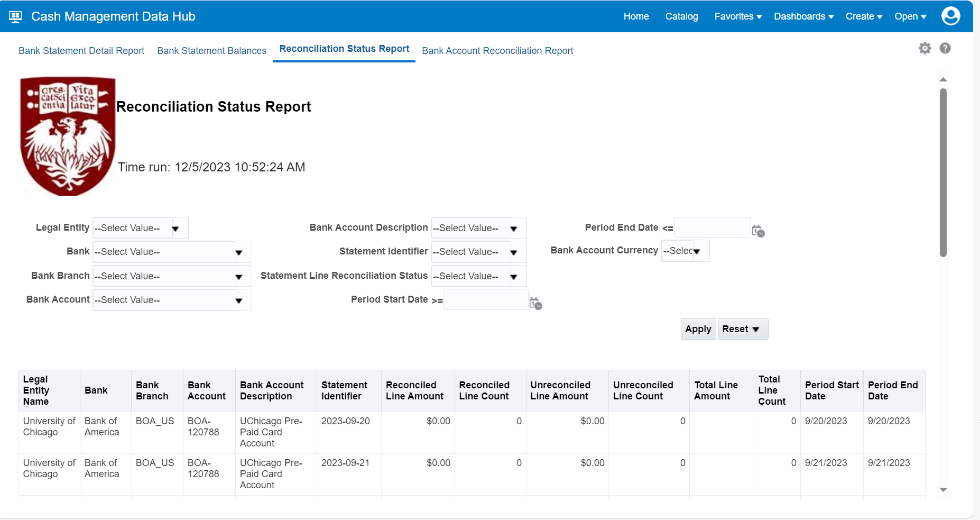Click the University of Chicago crest logo
This screenshot has height=520, width=980.
tap(68, 136)
